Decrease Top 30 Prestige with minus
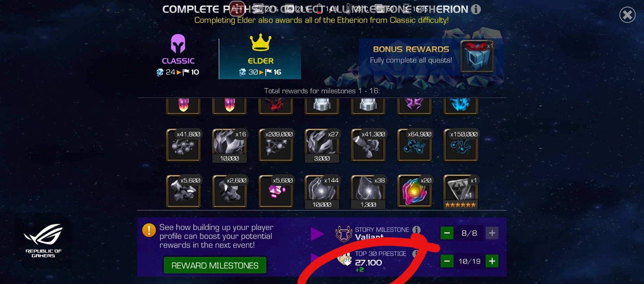This screenshot has width=644, height=284. tap(447, 261)
